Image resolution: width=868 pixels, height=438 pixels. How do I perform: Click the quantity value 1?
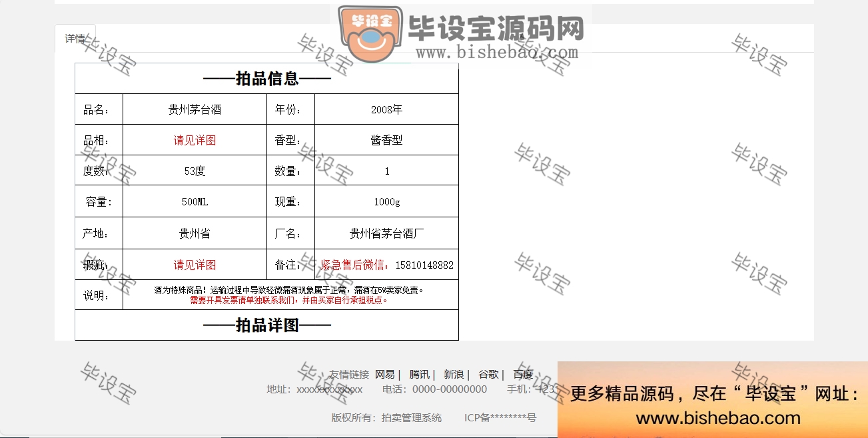click(386, 171)
